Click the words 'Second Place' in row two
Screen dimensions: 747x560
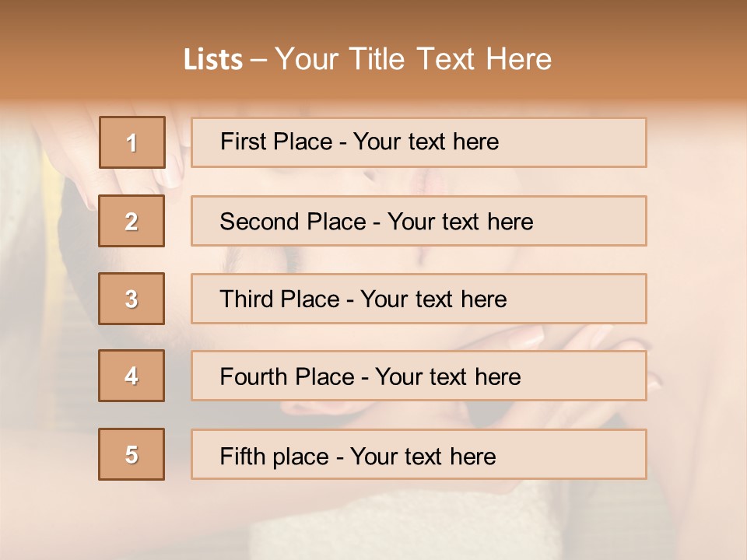pyautogui.click(x=293, y=222)
